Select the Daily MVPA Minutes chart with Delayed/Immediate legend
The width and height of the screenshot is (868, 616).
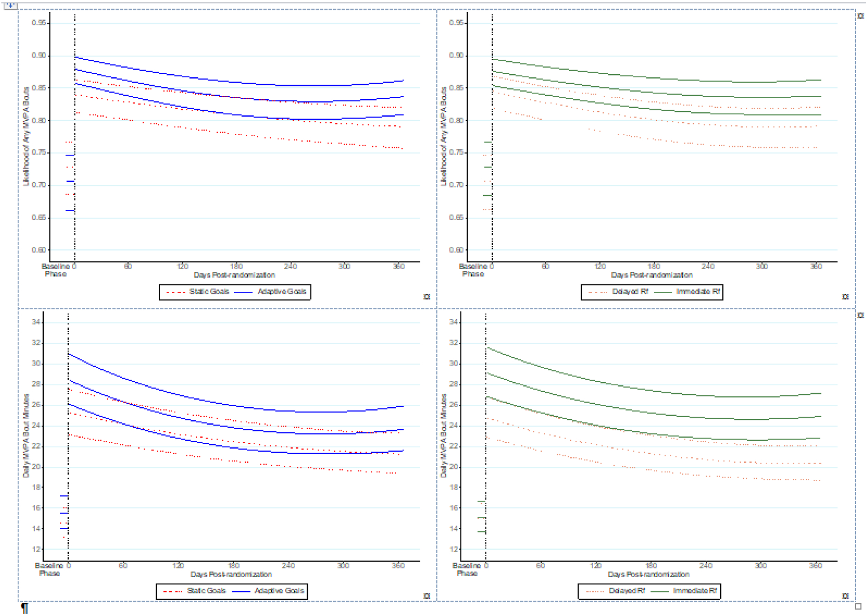639,456
